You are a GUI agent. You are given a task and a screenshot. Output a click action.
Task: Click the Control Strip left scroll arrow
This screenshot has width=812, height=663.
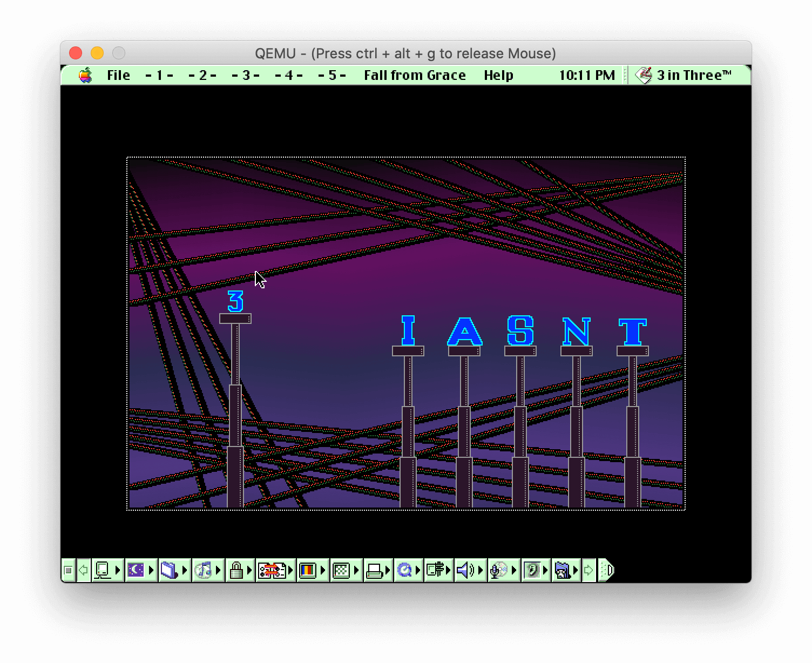coord(83,570)
